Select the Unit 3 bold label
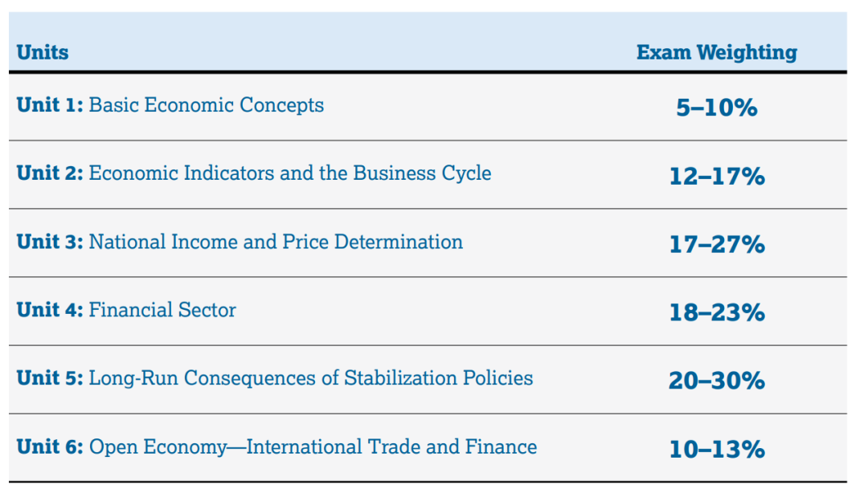 point(50,242)
